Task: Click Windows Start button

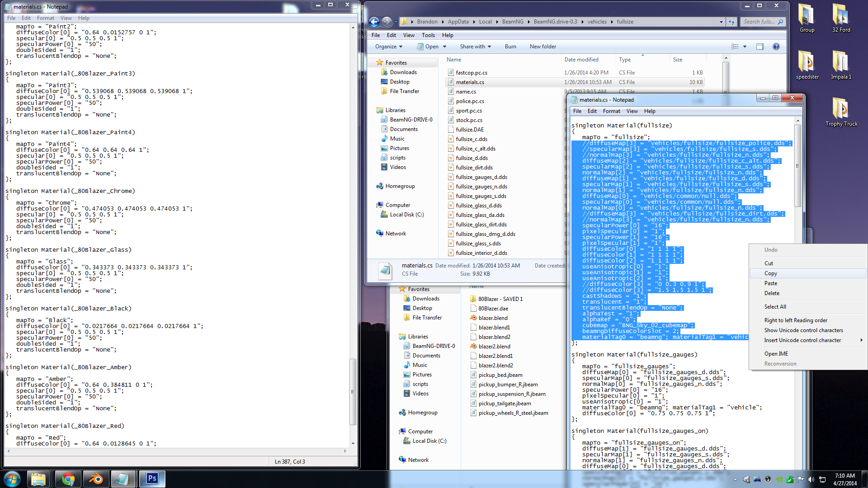Action: [x=12, y=479]
